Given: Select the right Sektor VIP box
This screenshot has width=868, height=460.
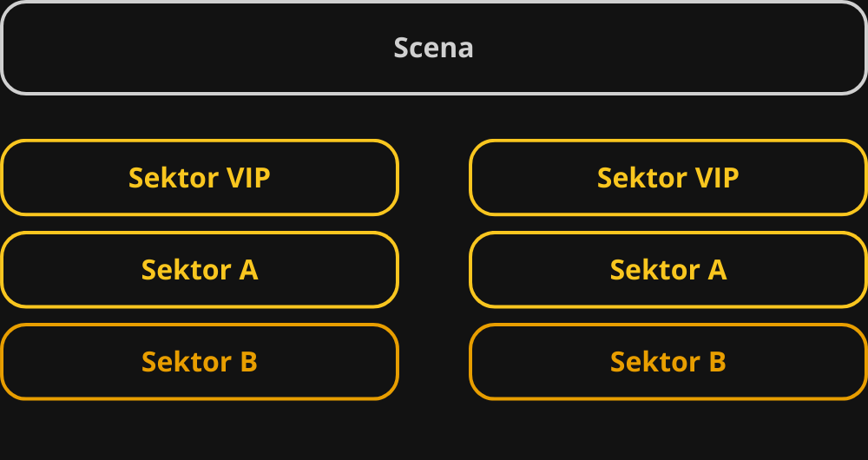Looking at the screenshot, I should click(668, 178).
